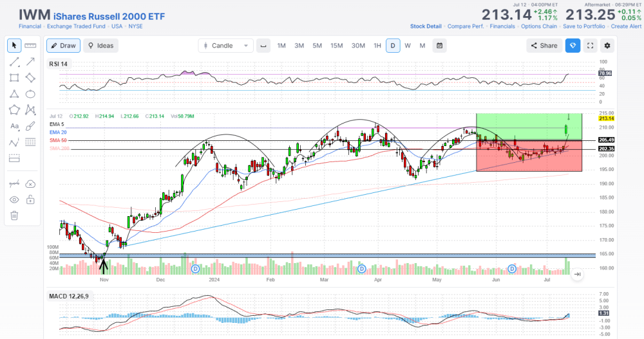Pick the brush drawing tool
This screenshot has height=339, width=644.
point(30,126)
